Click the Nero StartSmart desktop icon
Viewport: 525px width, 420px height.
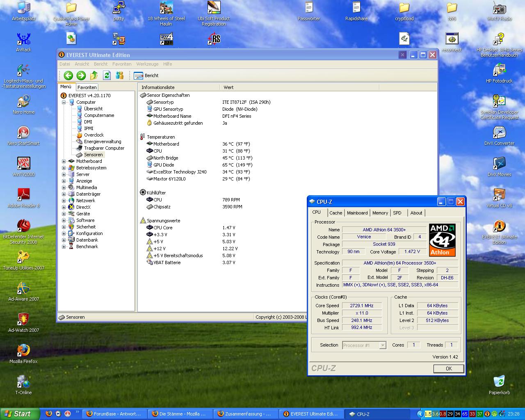click(x=24, y=136)
